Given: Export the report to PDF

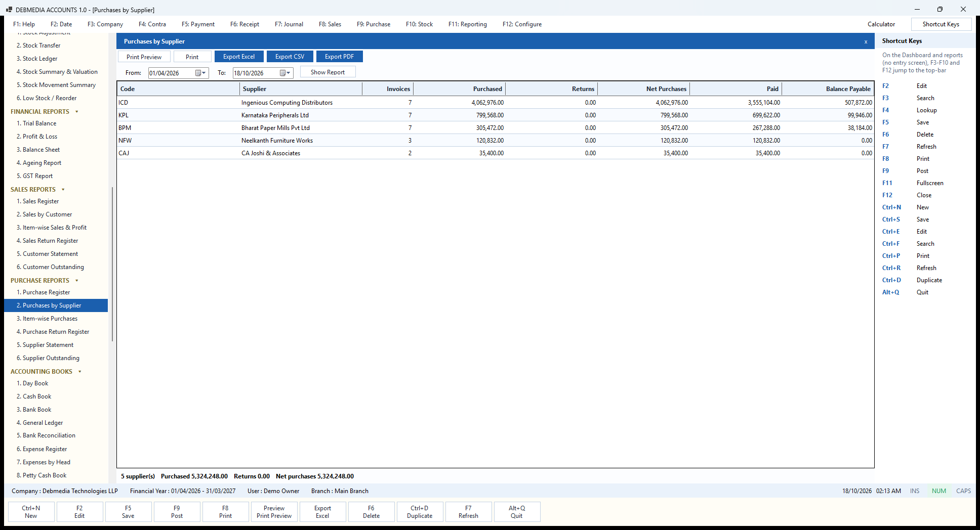Looking at the screenshot, I should (x=339, y=57).
